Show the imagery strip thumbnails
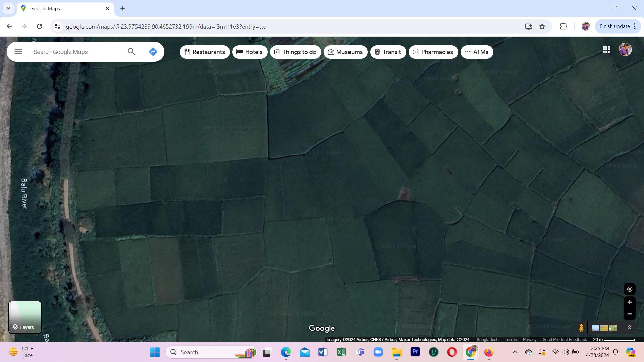The height and width of the screenshot is (362, 644). (x=604, y=328)
